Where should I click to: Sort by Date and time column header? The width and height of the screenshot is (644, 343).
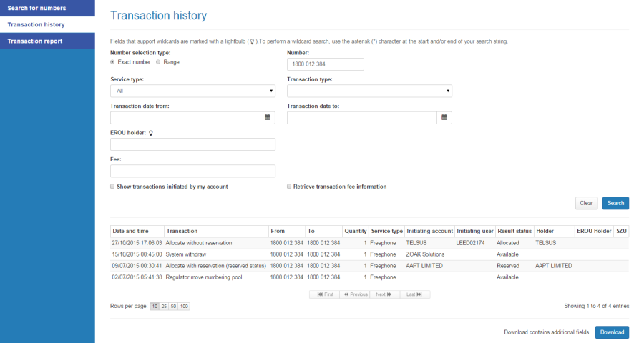[x=137, y=231]
